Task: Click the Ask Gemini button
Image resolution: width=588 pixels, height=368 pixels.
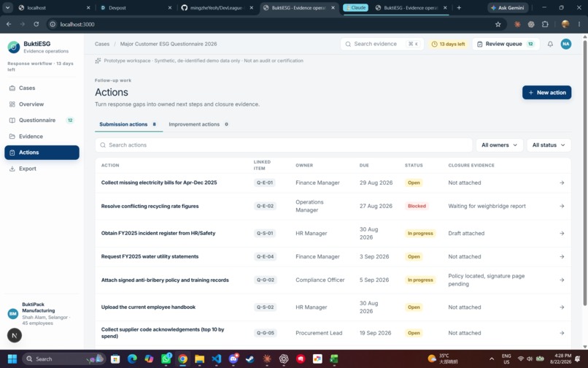Action: pyautogui.click(x=508, y=7)
